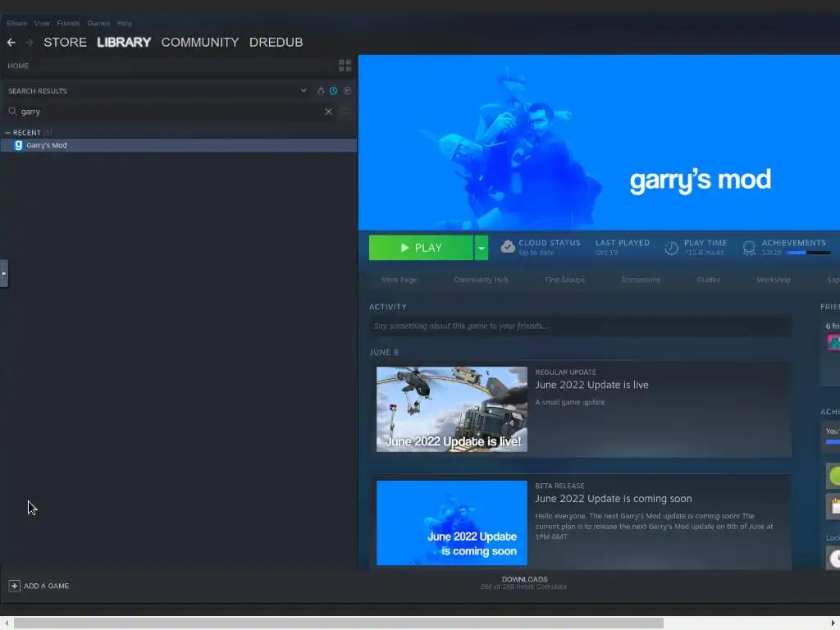Image resolution: width=840 pixels, height=630 pixels.
Task: Open 'June 2022 Update is live' headline
Action: (591, 385)
